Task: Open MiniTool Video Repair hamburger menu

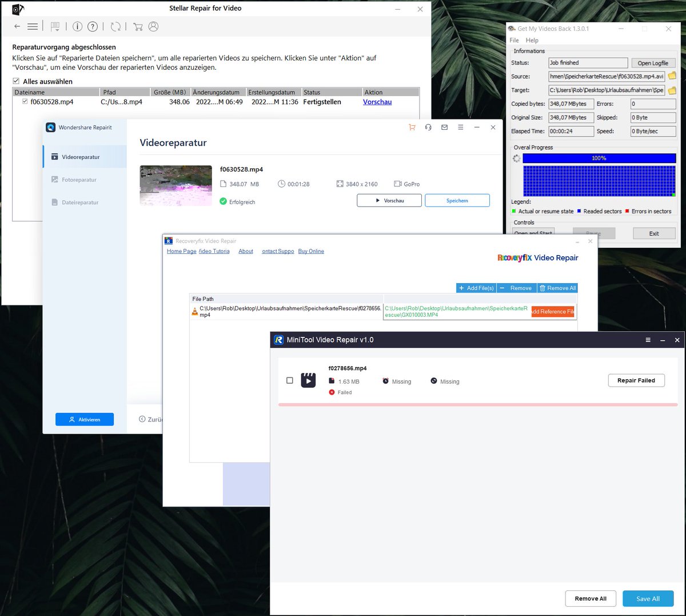Action: pyautogui.click(x=648, y=340)
